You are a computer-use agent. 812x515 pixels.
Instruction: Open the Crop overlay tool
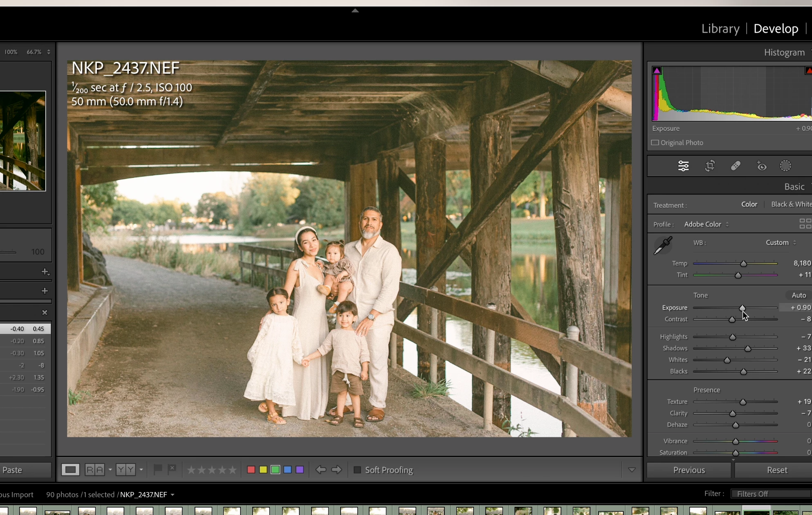point(710,166)
